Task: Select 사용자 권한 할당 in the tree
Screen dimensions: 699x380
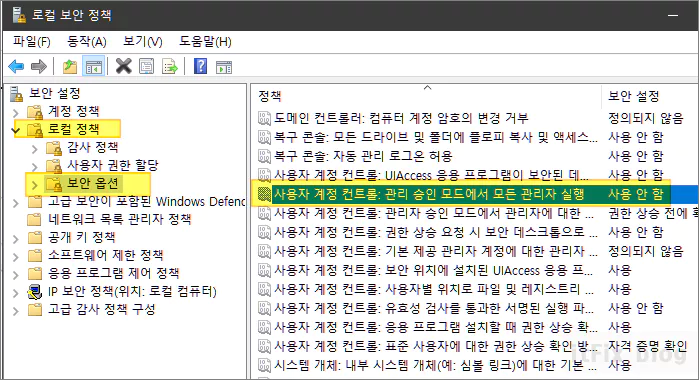Action: (x=113, y=165)
